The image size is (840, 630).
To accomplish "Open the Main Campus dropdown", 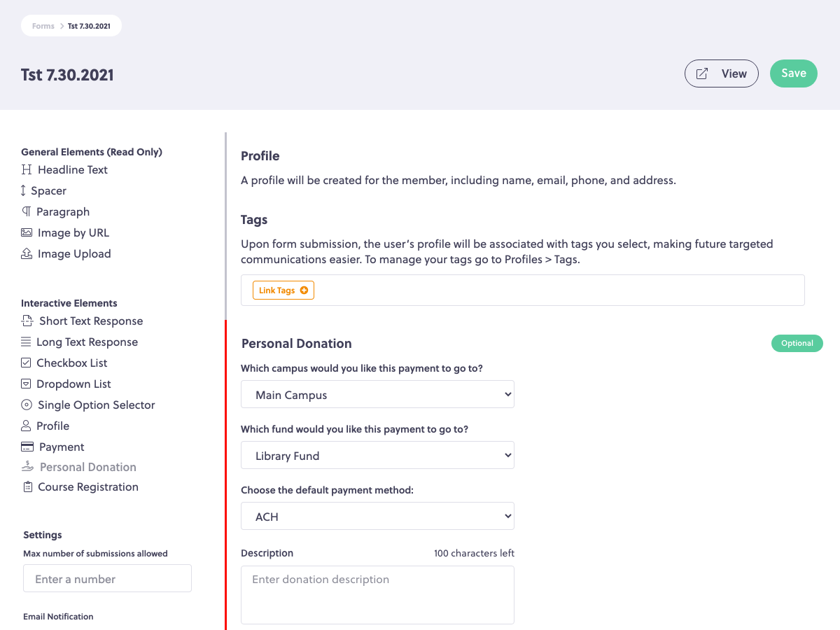I will pos(377,395).
